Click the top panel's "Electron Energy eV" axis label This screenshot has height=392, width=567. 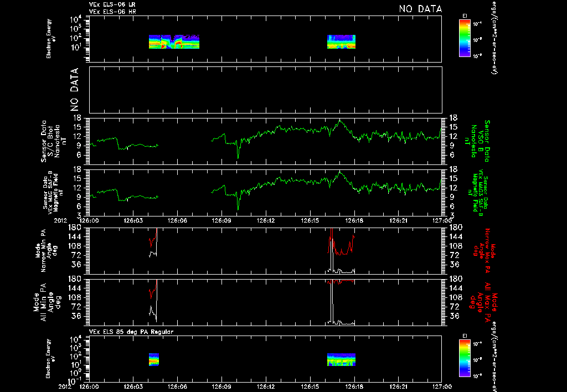pyautogui.click(x=51, y=39)
